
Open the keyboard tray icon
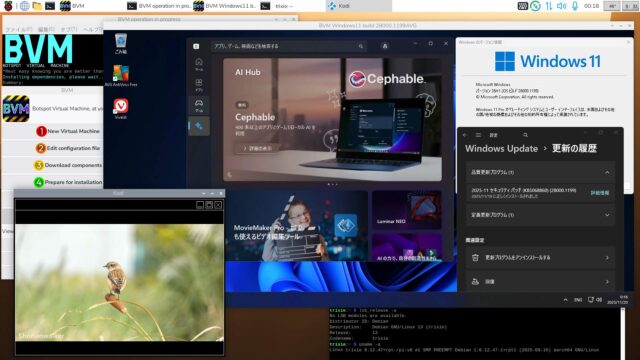click(x=522, y=6)
